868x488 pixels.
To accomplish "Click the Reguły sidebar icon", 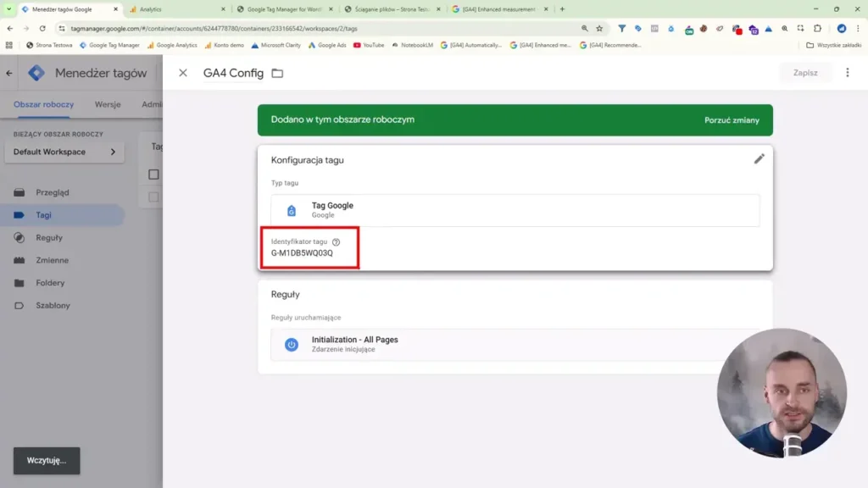I will coord(19,237).
